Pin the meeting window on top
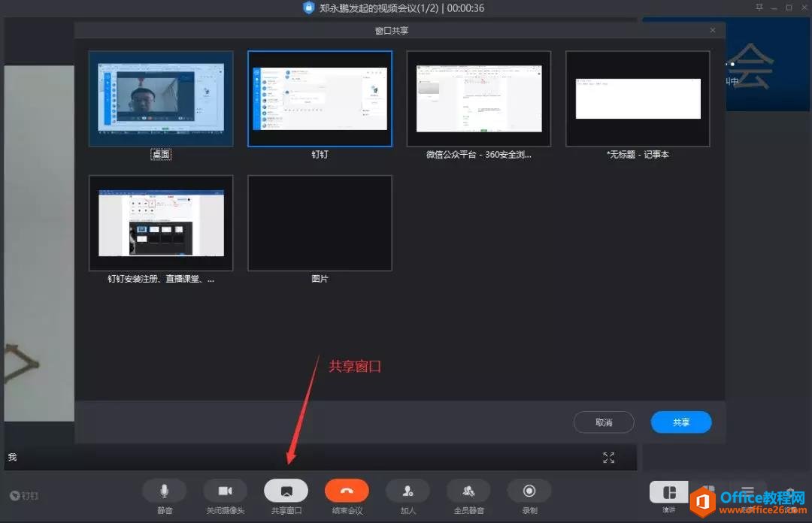The width and height of the screenshot is (812, 523). 759,8
